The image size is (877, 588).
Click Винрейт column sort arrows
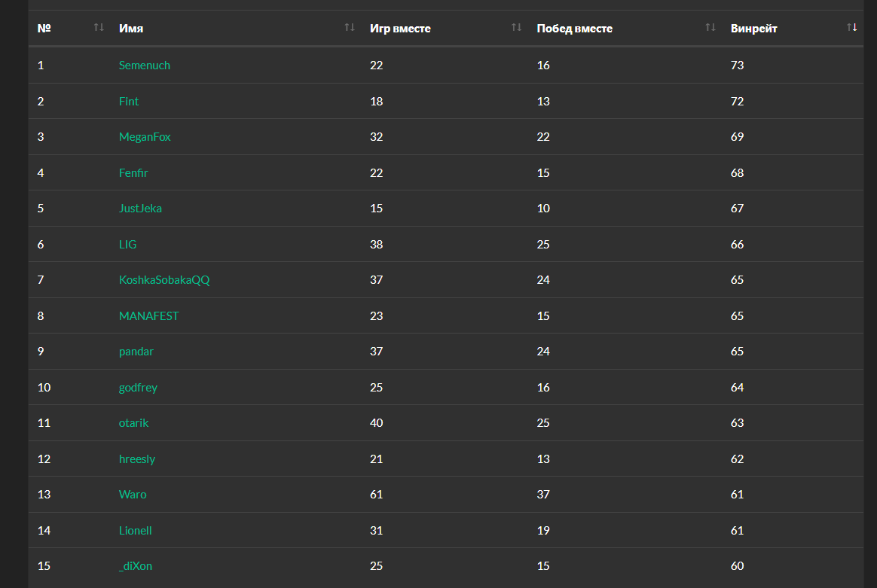851,28
